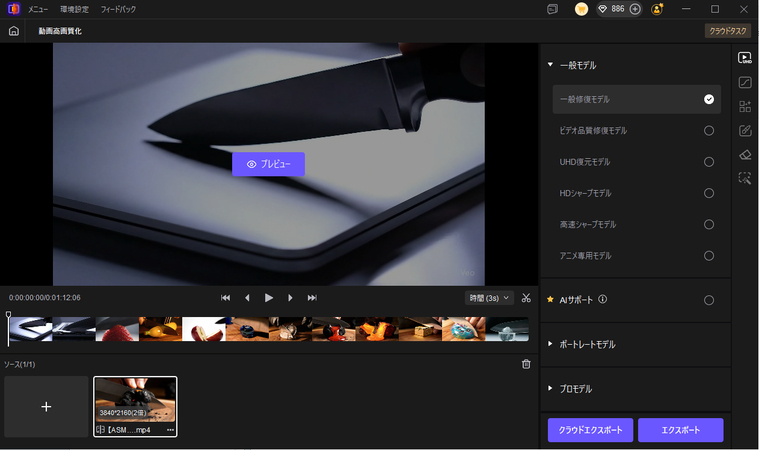Click the home icon

[x=14, y=31]
